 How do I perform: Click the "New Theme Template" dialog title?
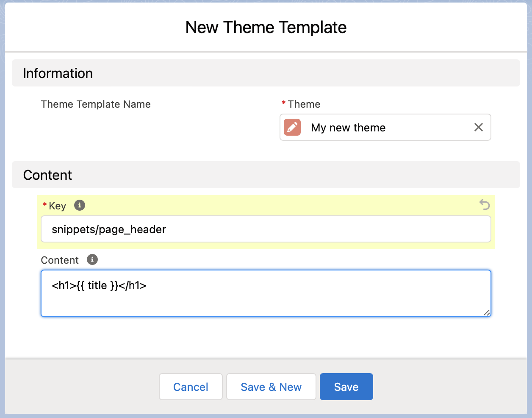266,28
